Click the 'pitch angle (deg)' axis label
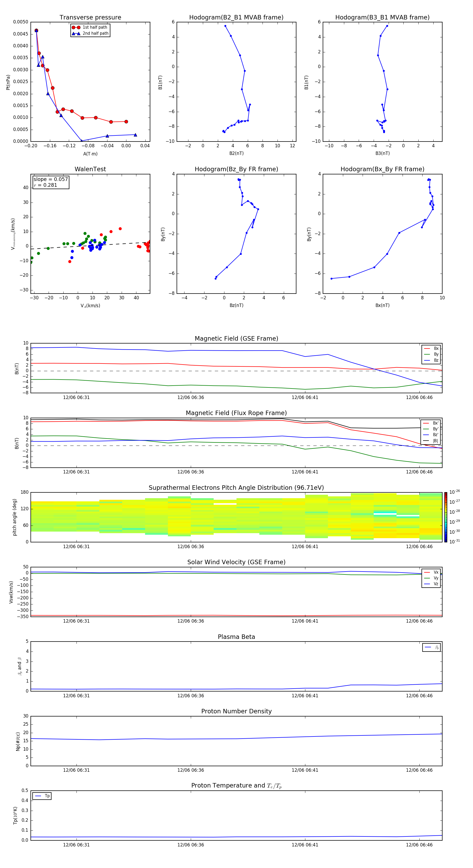This screenshot has height=868, width=473. (14, 517)
